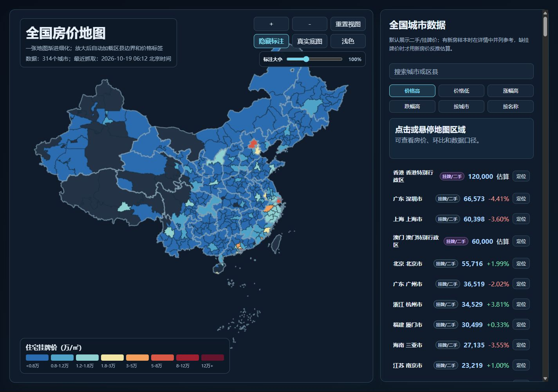Locate 三亚市 via its 定位 button

[x=521, y=345]
